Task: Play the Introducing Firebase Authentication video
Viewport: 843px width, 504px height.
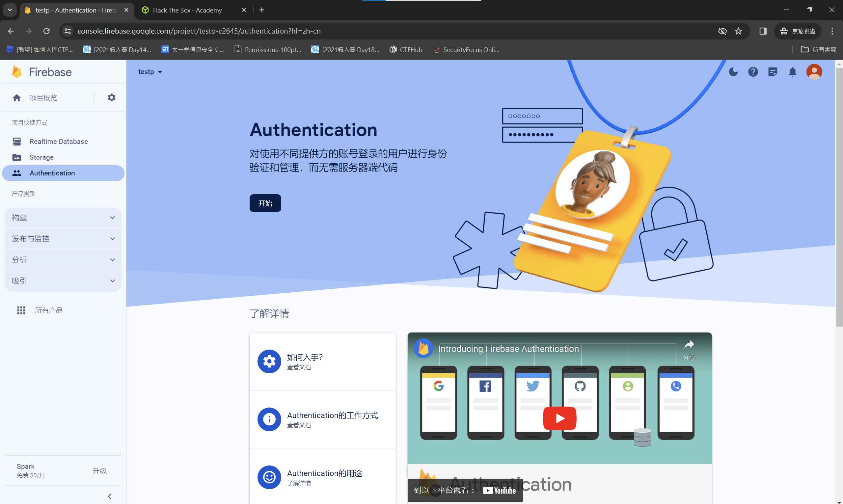Action: (559, 418)
